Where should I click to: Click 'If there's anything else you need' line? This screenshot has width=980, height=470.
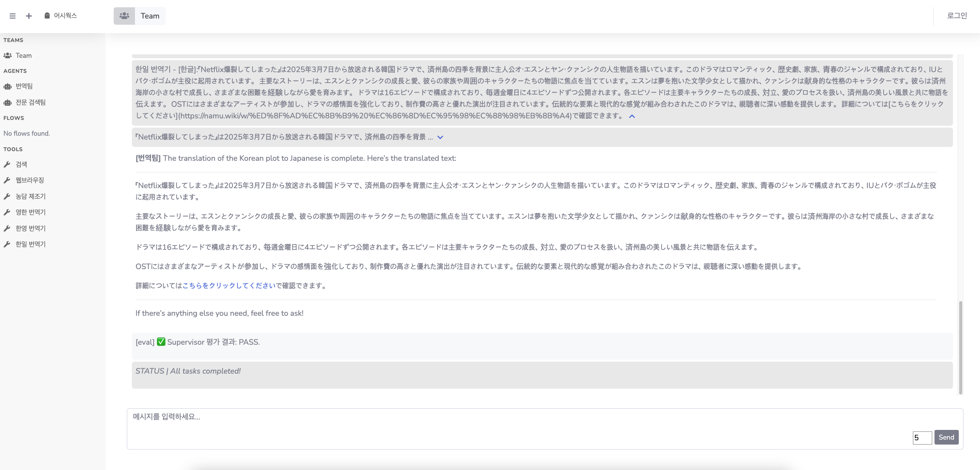(219, 313)
